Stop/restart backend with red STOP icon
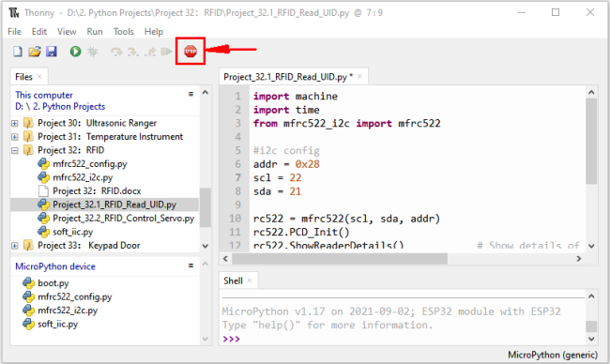The height and width of the screenshot is (364, 610). point(191,51)
